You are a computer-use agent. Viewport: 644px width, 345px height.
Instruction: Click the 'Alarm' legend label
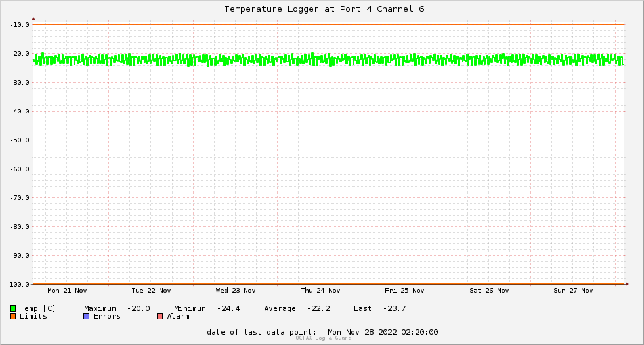pos(179,316)
